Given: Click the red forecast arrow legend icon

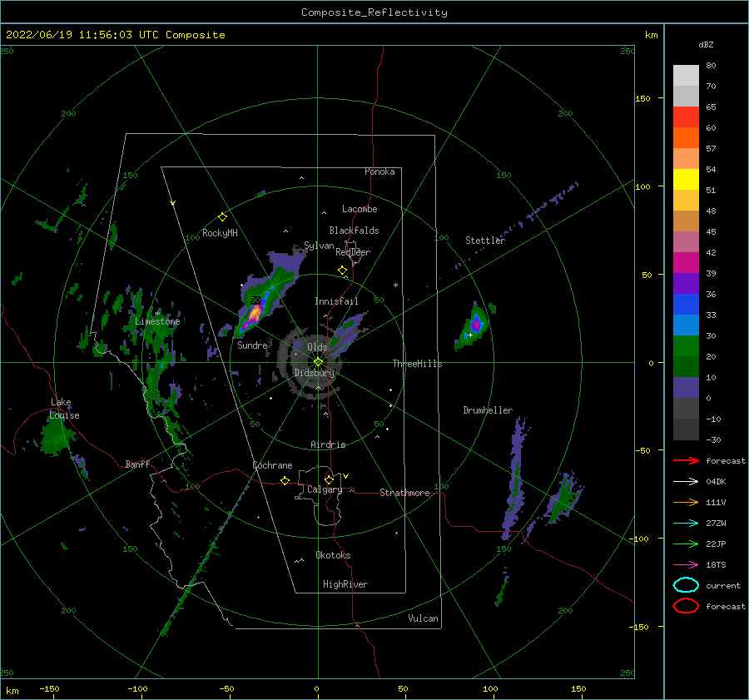Looking at the screenshot, I should pyautogui.click(x=686, y=460).
